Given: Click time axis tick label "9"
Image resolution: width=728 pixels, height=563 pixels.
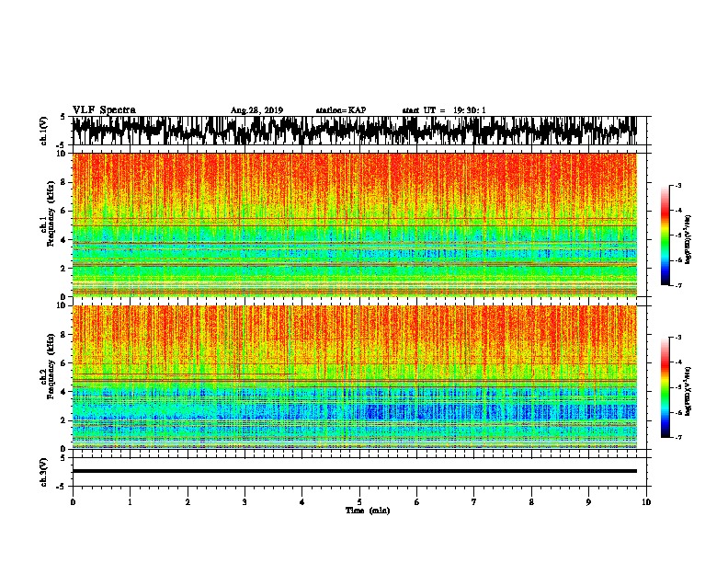Looking at the screenshot, I should pyautogui.click(x=588, y=502).
